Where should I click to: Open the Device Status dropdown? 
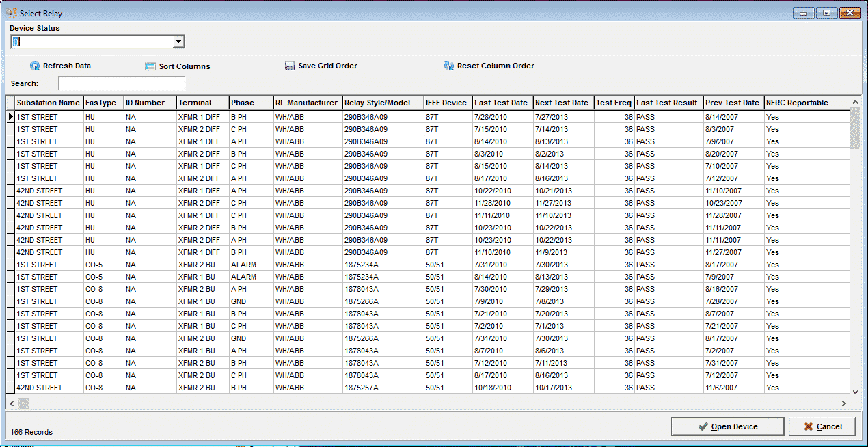click(x=178, y=42)
